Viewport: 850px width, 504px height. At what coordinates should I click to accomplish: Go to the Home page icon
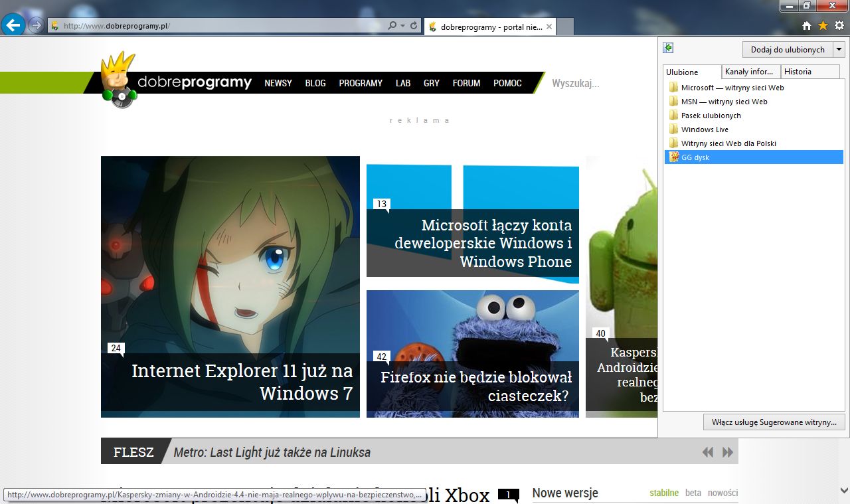click(807, 26)
